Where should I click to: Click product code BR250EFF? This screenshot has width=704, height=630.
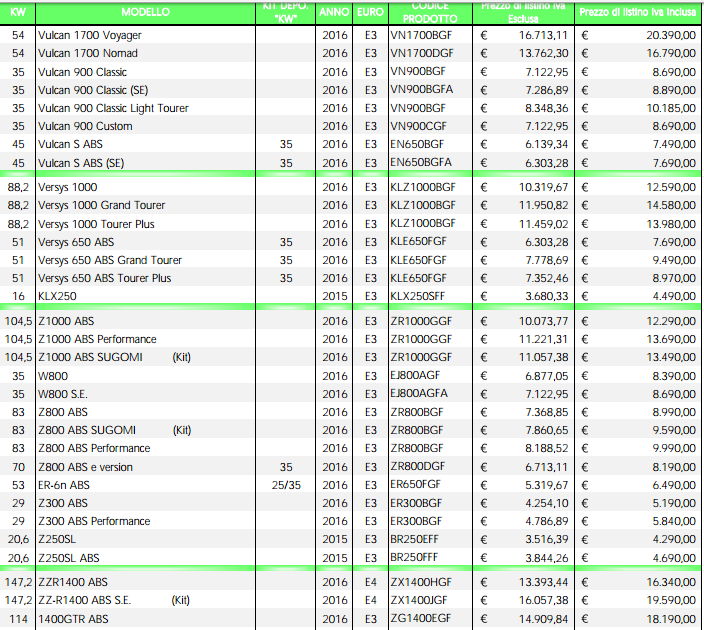[414, 539]
